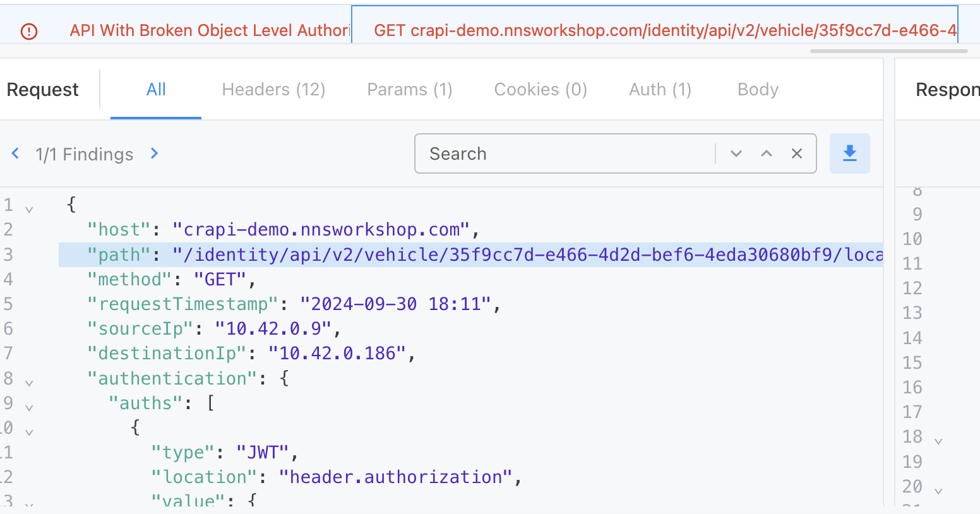Click the 1/1 Findings label
This screenshot has height=514, width=980.
pos(85,154)
